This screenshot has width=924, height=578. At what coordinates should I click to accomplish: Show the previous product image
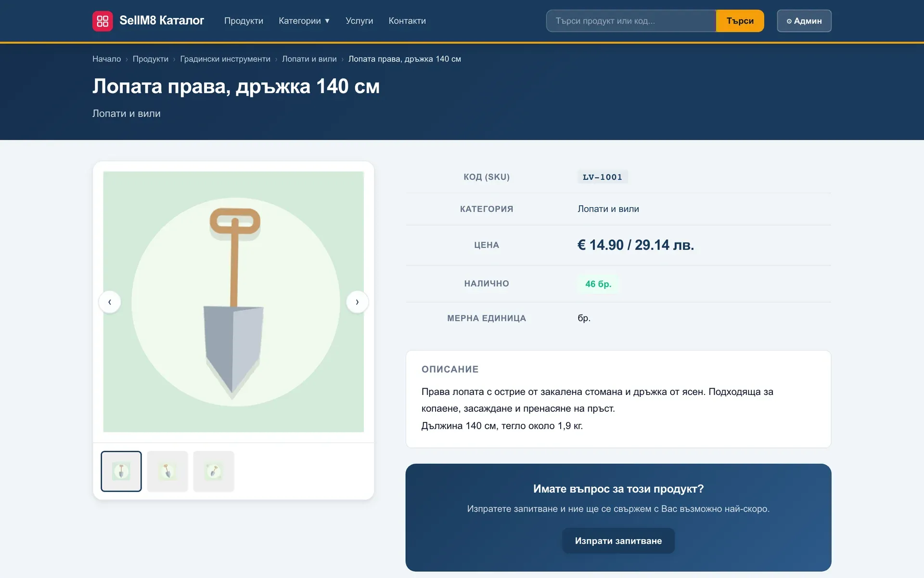[x=110, y=302]
